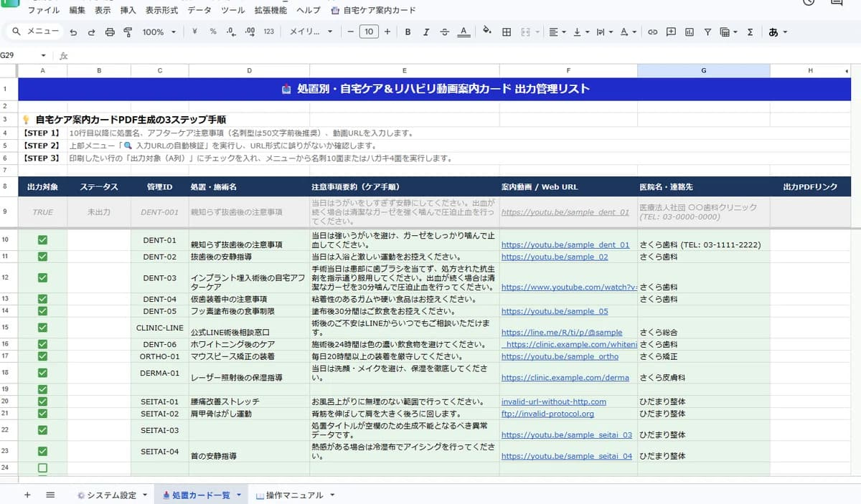Add a new sheet
The image size is (861, 504).
[27, 495]
